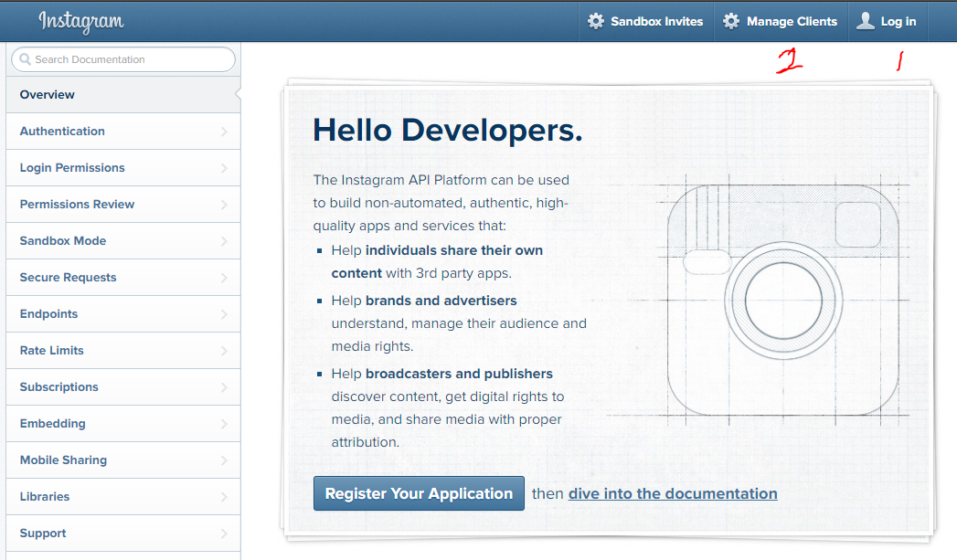Click the user silhouette icon beside Log in
957x560 pixels.
(866, 21)
